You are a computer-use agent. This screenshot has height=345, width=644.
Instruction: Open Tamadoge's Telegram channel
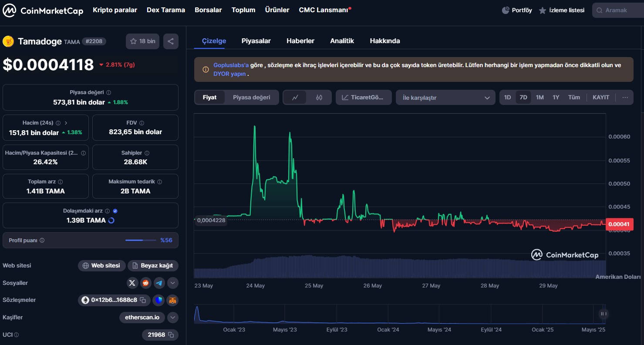(x=159, y=283)
